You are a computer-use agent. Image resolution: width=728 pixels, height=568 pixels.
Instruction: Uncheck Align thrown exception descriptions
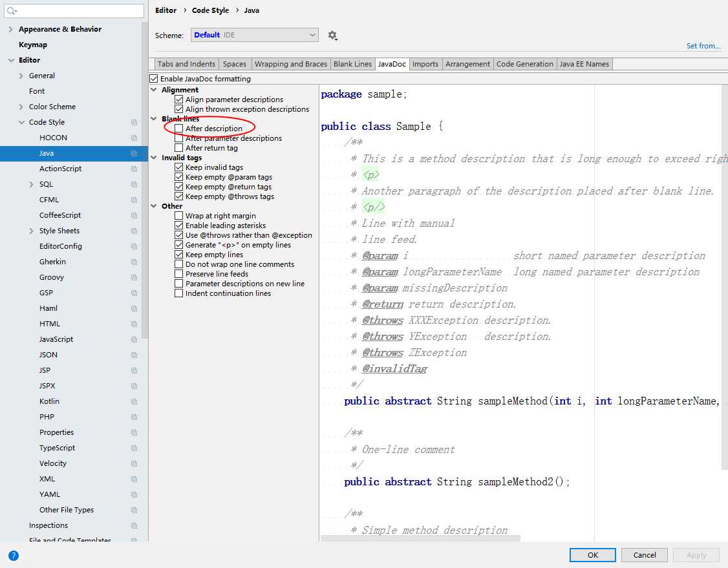point(178,109)
